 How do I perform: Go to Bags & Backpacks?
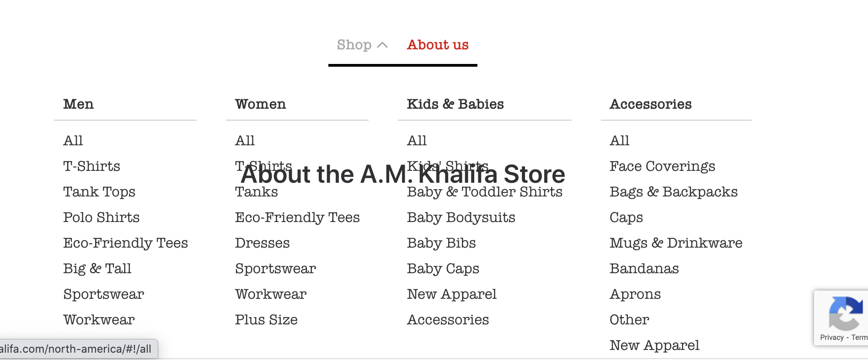point(673,192)
